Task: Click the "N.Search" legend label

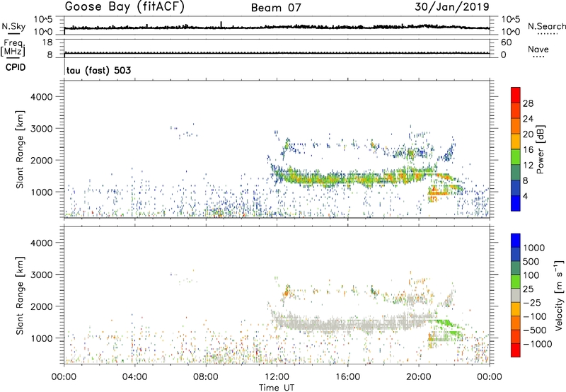Action: click(546, 26)
